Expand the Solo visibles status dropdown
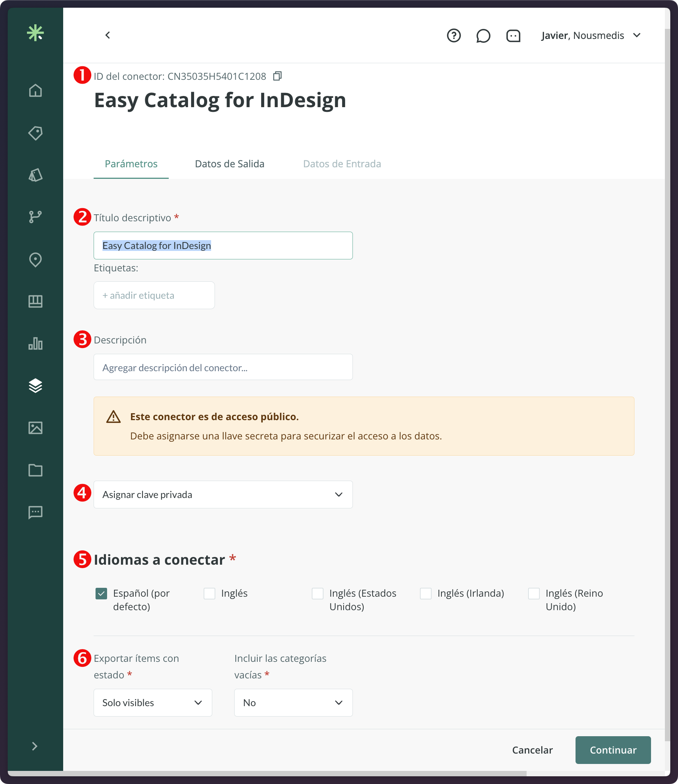678x784 pixels. [153, 703]
